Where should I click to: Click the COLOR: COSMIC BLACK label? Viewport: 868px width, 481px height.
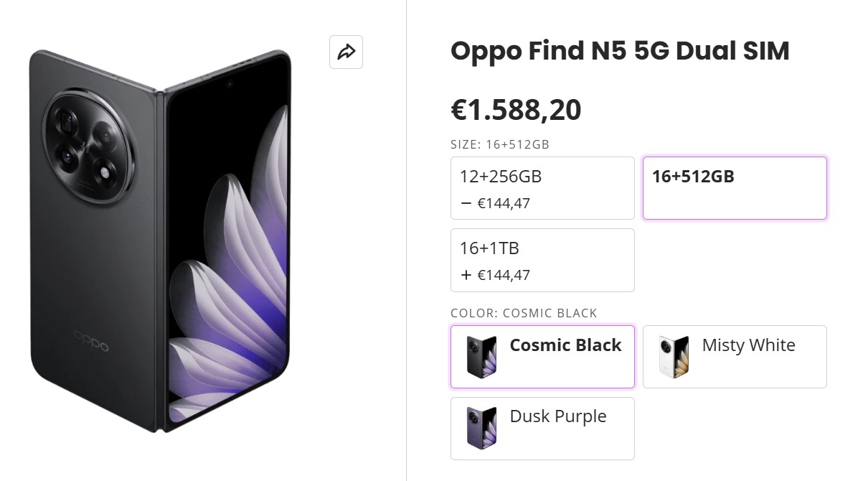click(x=524, y=313)
